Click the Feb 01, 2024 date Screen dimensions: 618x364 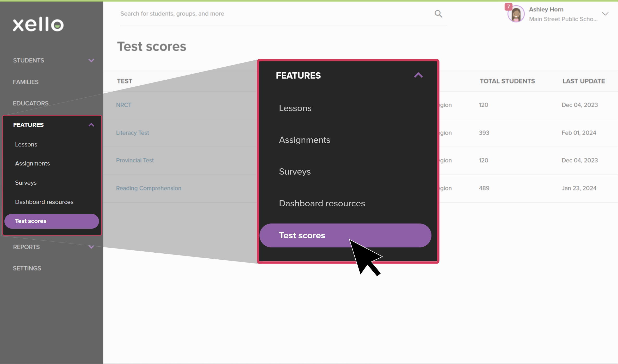coord(579,133)
